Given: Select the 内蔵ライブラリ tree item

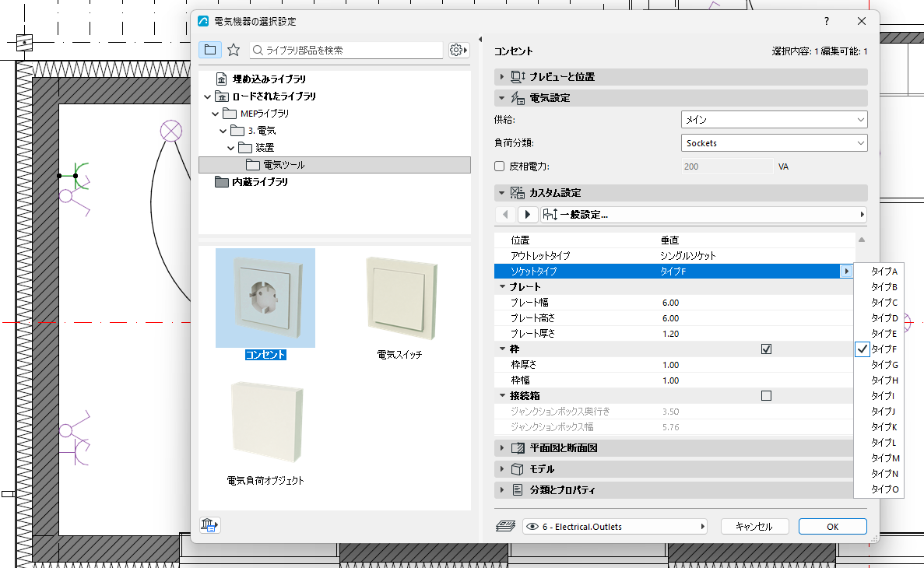Looking at the screenshot, I should 260,182.
